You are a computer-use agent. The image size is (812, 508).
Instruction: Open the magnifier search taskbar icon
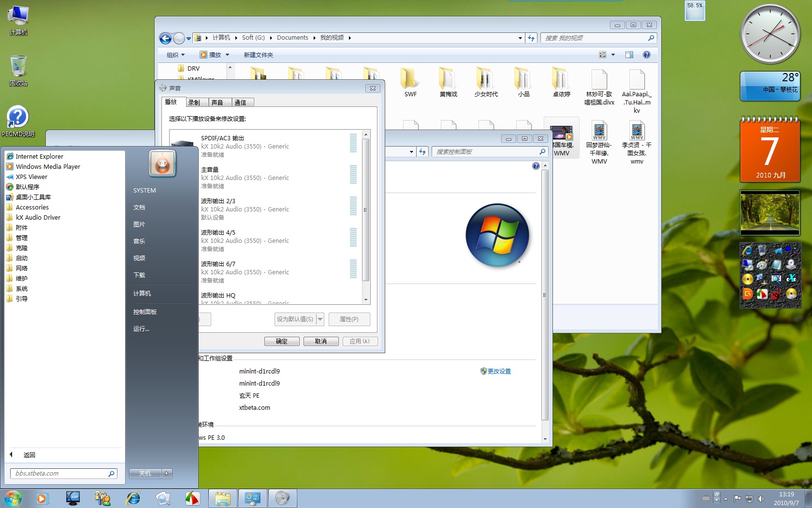click(163, 498)
